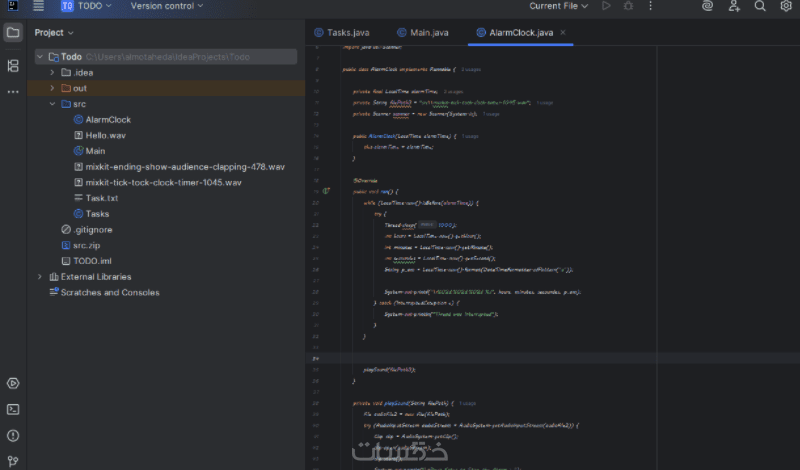This screenshot has height=470, width=800.
Task: Open Git tool window icon
Action: [13, 460]
